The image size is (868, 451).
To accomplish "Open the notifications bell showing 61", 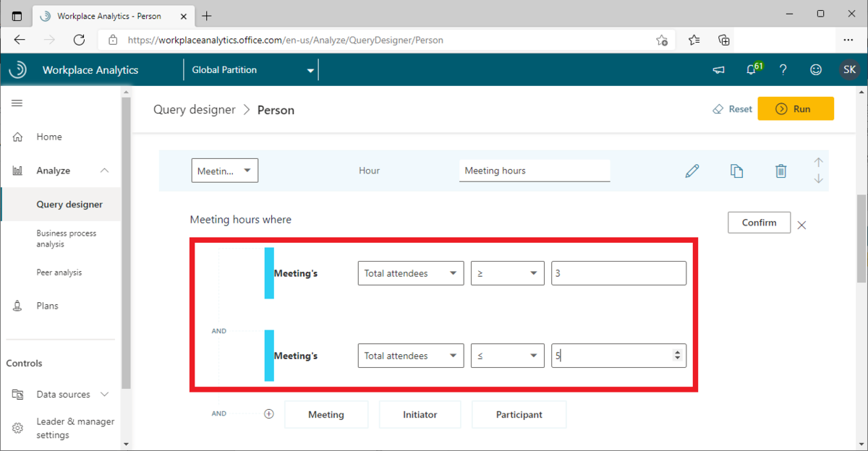I will [x=752, y=70].
